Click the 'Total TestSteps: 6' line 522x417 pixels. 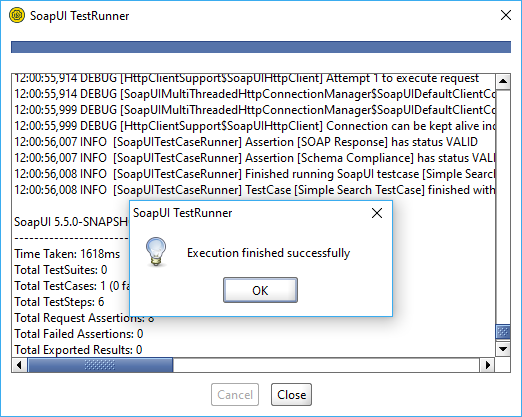(x=59, y=302)
